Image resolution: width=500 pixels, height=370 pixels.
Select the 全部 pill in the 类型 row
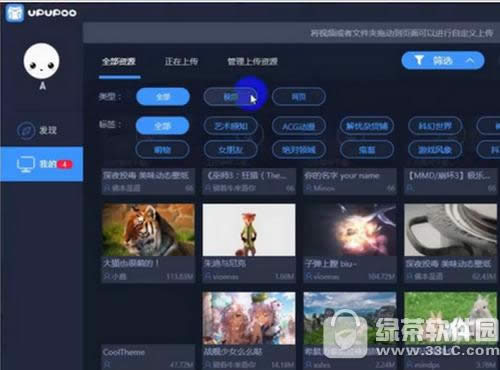click(163, 97)
